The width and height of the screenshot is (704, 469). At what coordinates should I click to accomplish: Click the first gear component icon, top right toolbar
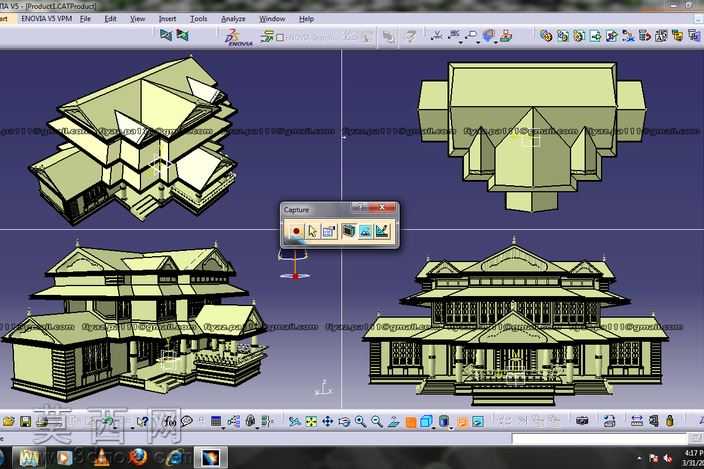point(546,36)
